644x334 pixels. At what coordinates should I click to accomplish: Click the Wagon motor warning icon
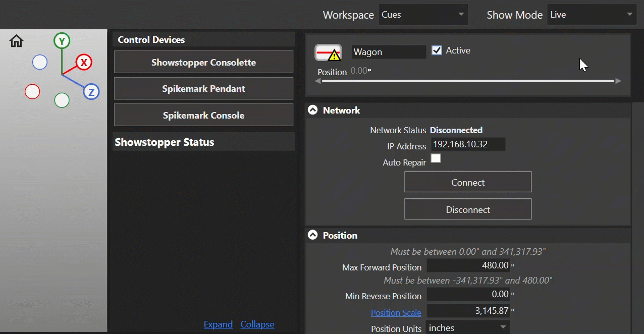point(328,52)
